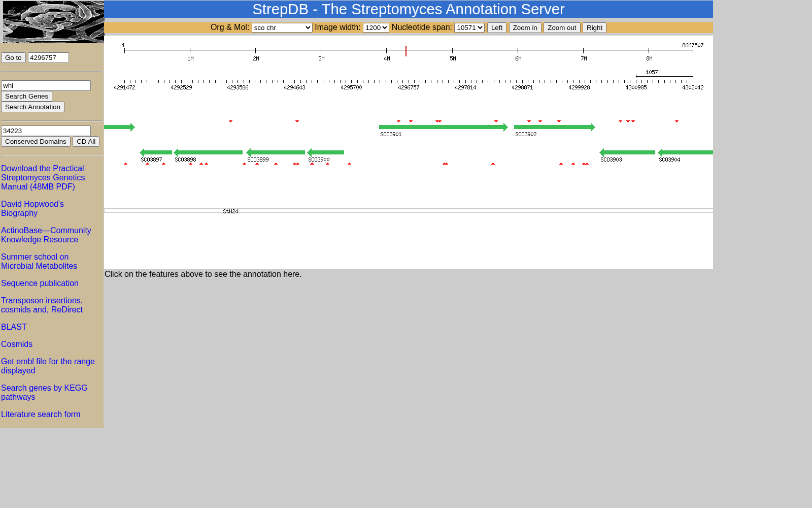The height and width of the screenshot is (508, 812).
Task: Open the Sequence publication link
Action: (x=40, y=283)
